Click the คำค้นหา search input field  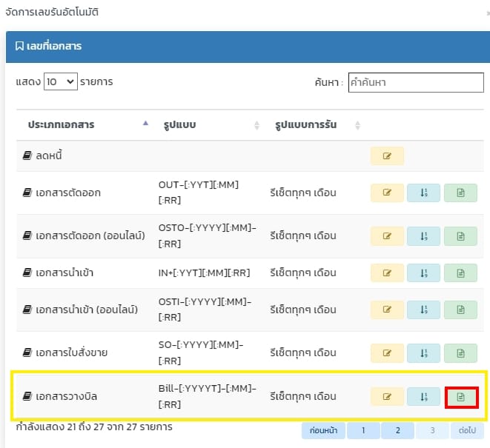(x=416, y=83)
